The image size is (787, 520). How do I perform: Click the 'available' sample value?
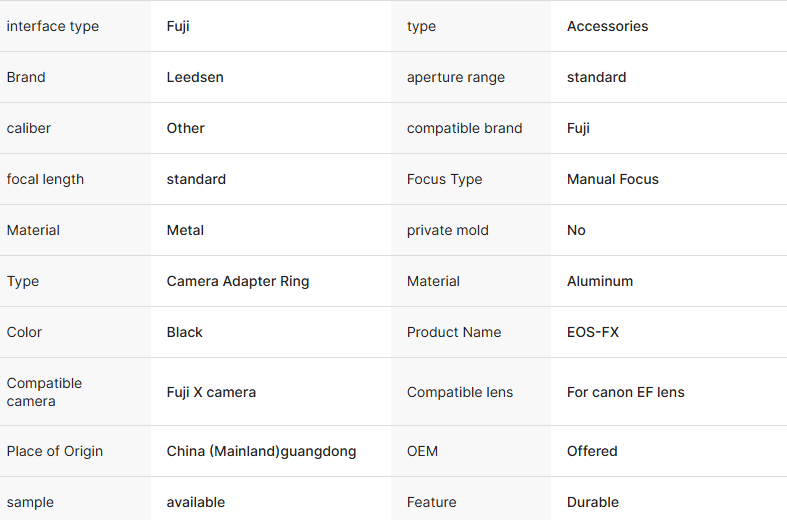[x=196, y=502]
